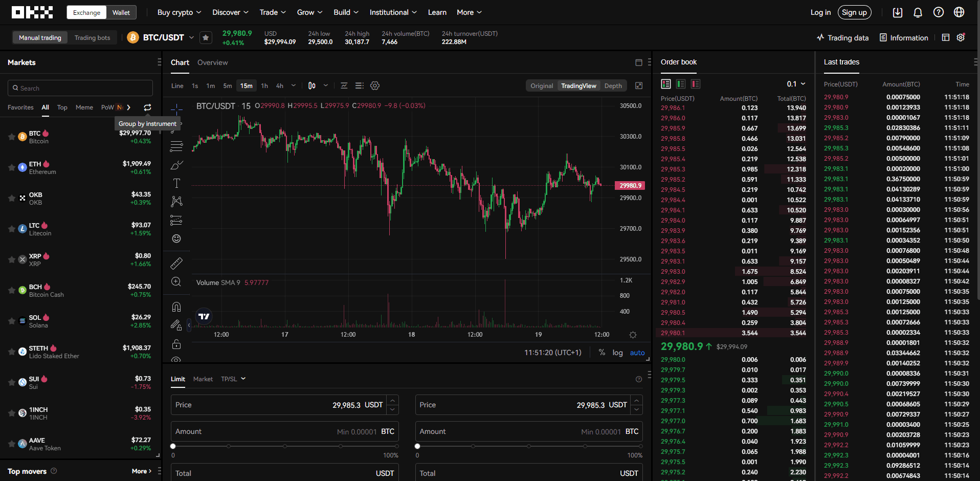
Task: Select the Market order tab
Action: 203,379
